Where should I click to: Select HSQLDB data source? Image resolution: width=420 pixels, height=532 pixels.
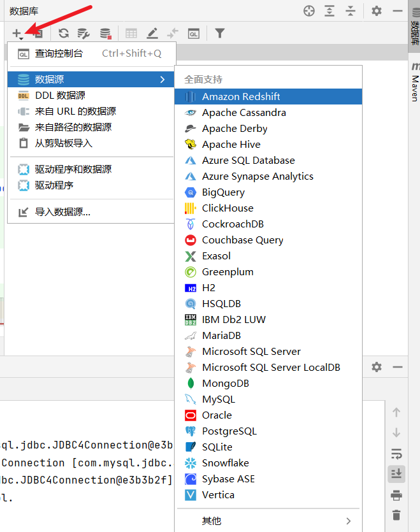(x=268, y=304)
